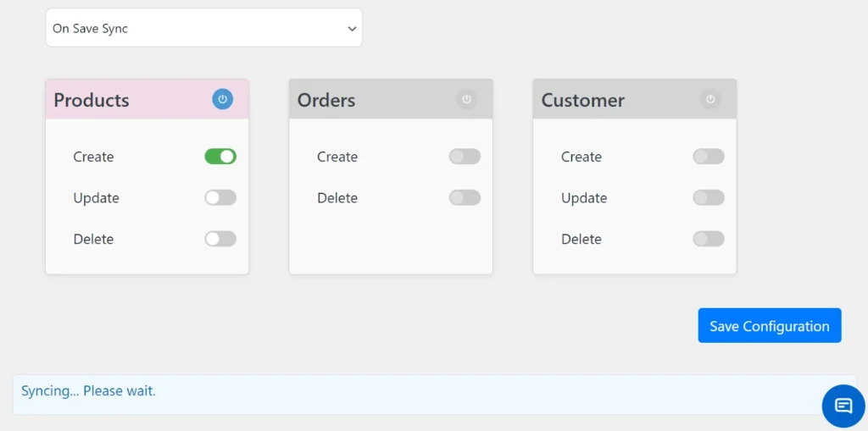868x431 pixels.
Task: Select the Products card header
Action: tap(127, 100)
